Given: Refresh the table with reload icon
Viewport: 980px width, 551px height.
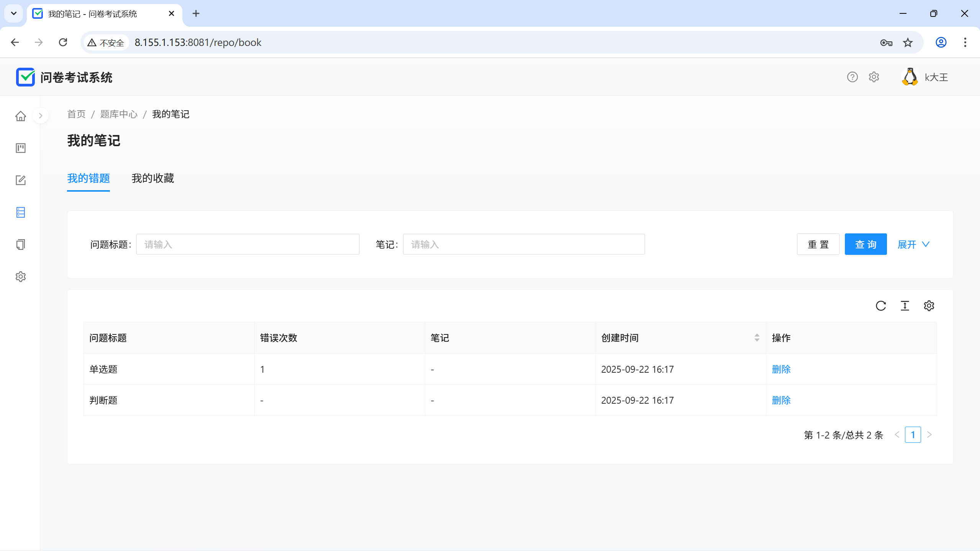Looking at the screenshot, I should [x=881, y=306].
